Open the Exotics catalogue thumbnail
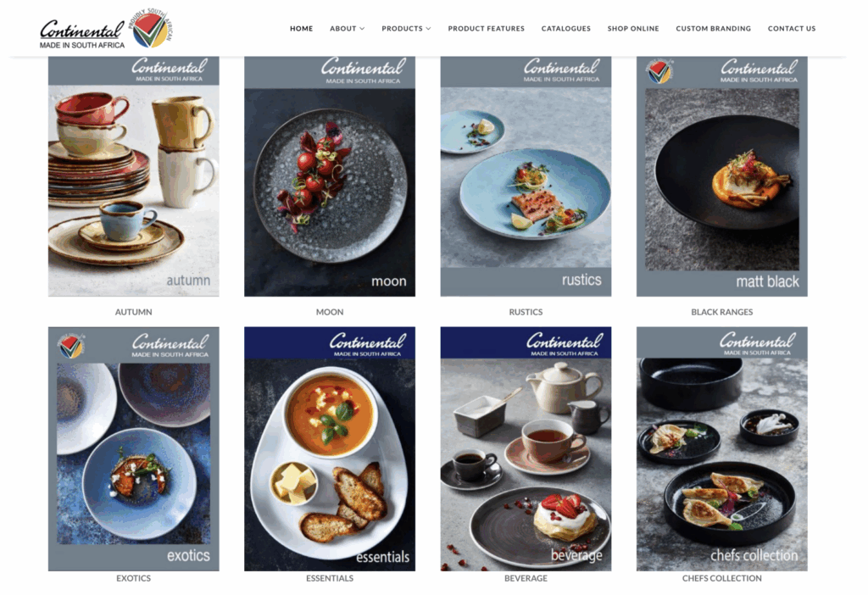The image size is (868, 595). [x=133, y=449]
